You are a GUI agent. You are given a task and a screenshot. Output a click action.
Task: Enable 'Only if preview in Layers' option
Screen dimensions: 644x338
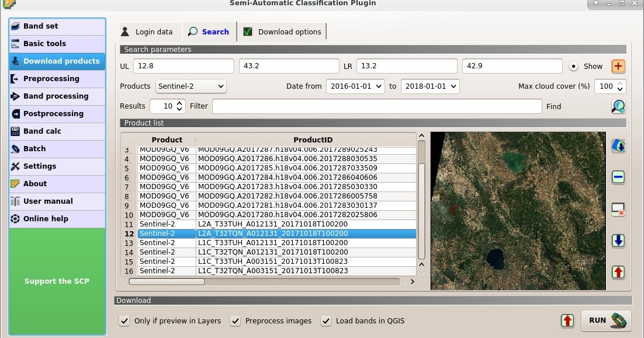(124, 321)
